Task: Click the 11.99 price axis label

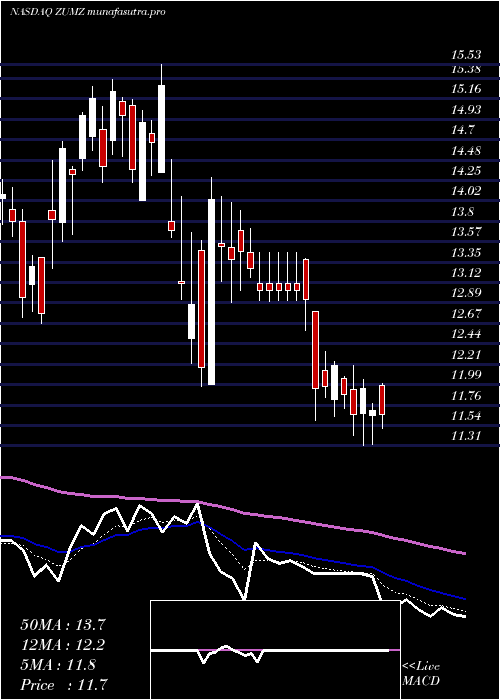Action: [x=466, y=375]
